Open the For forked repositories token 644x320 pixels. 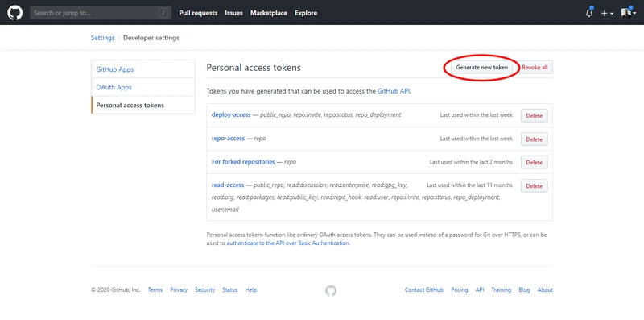pyautogui.click(x=243, y=162)
